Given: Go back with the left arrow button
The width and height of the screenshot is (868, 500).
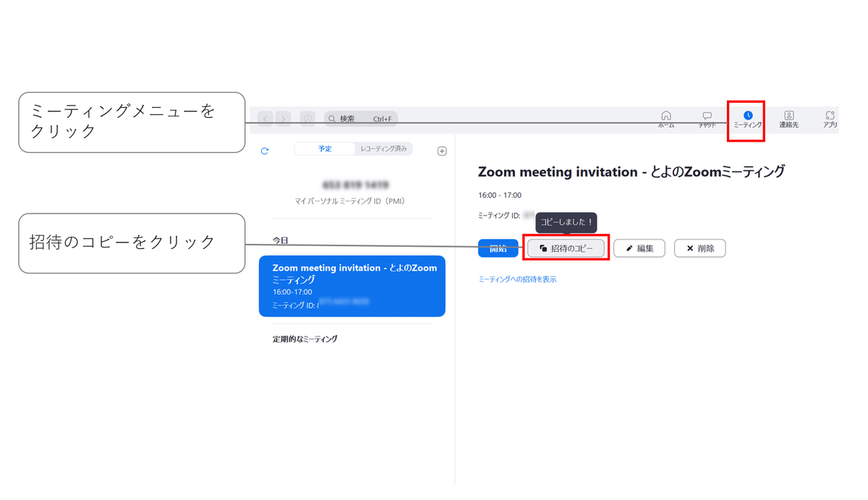Looking at the screenshot, I should (265, 119).
